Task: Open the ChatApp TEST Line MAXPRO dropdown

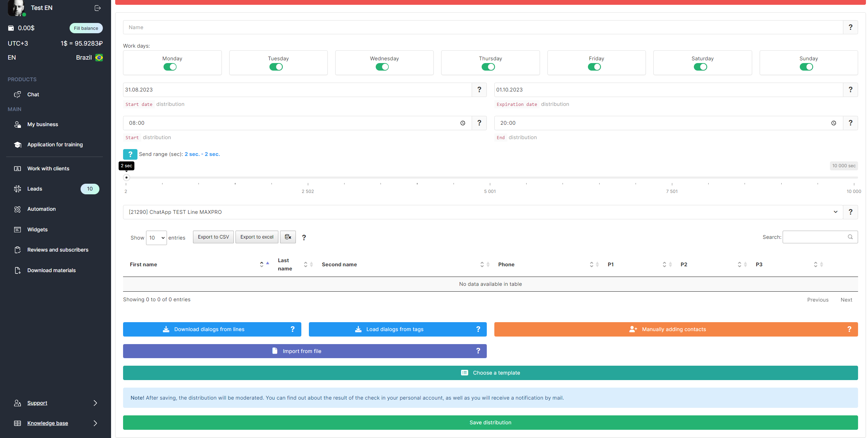Action: pyautogui.click(x=483, y=212)
